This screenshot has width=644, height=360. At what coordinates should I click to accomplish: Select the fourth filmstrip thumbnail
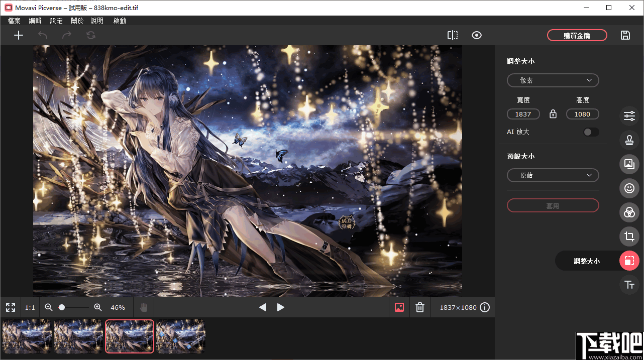181,336
